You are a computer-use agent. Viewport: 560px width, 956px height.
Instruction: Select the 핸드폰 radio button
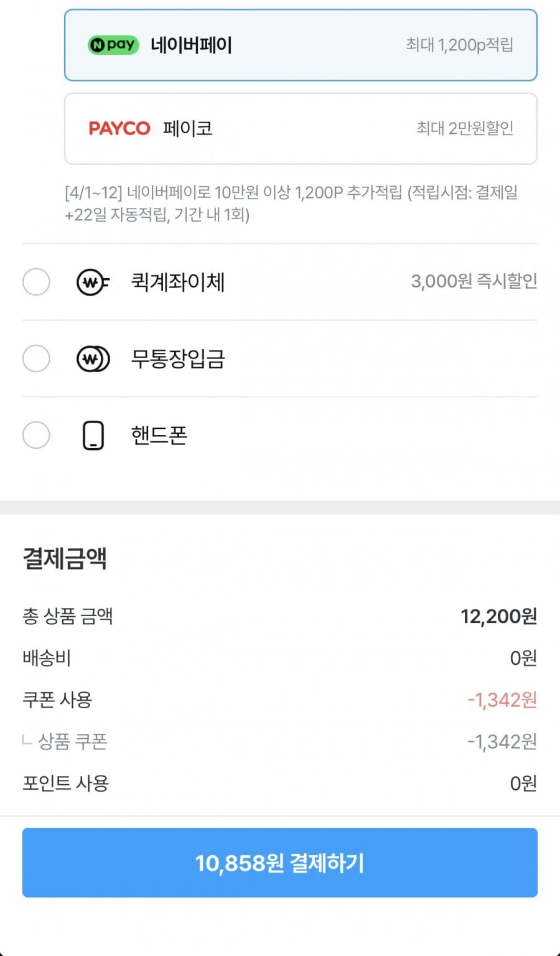tap(36, 435)
